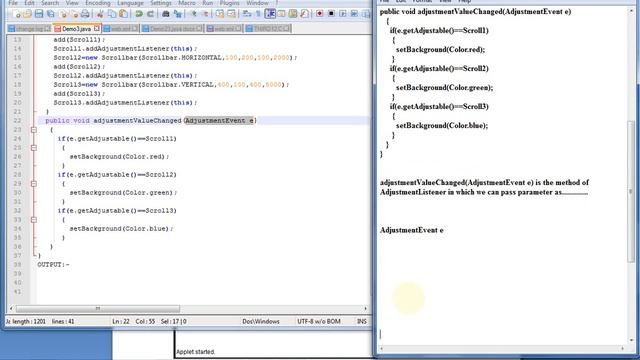
Task: Open the Encoding menu
Action: (x=98, y=3)
